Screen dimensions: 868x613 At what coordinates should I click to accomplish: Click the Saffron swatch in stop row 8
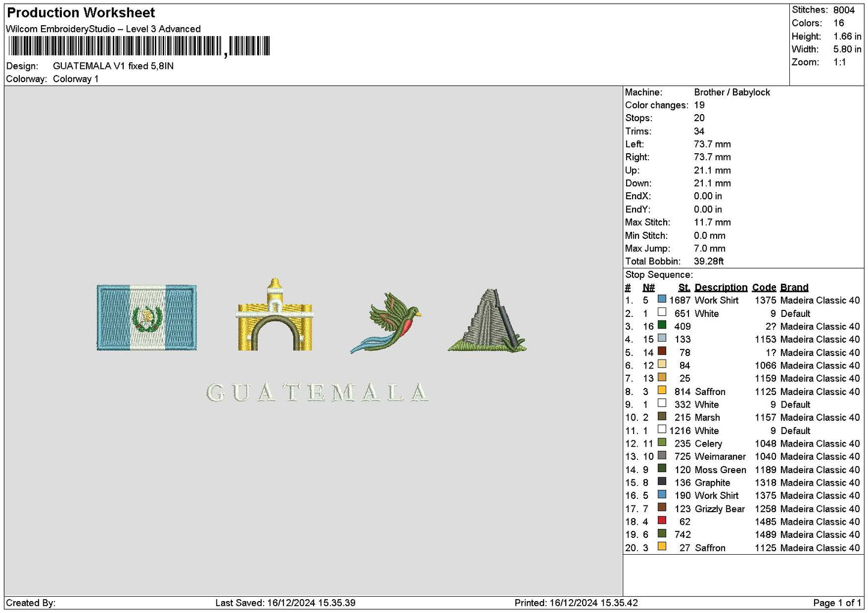point(661,390)
